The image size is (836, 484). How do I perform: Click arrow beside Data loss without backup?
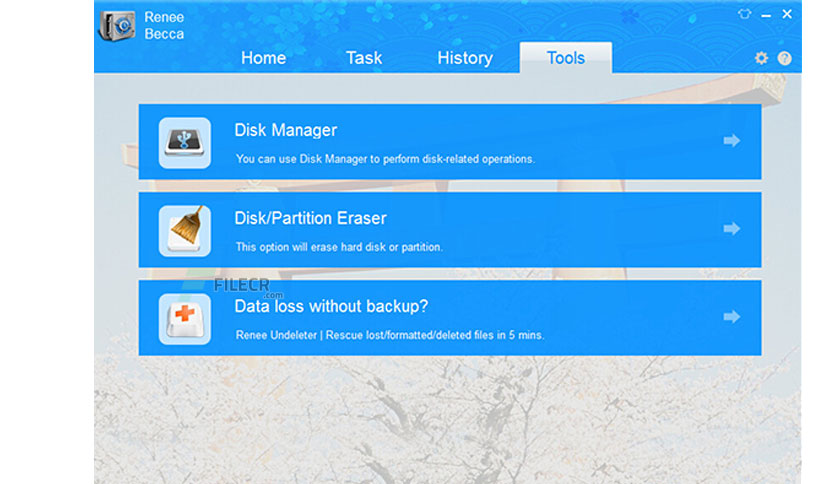point(732,317)
